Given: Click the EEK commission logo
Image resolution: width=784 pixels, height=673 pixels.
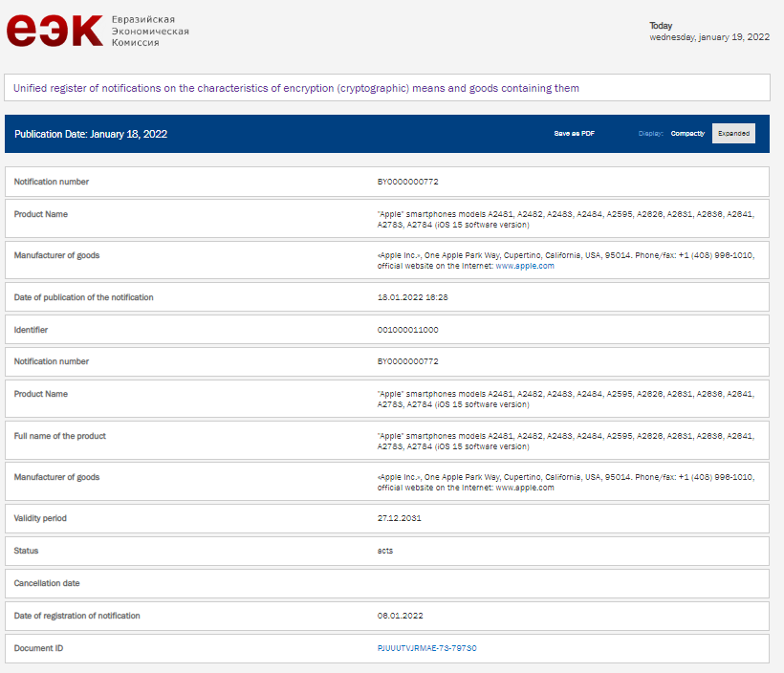Looking at the screenshot, I should point(55,31).
